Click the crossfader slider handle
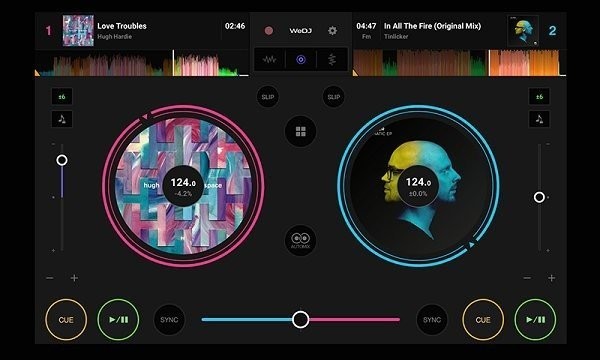The image size is (600, 360). [x=301, y=319]
